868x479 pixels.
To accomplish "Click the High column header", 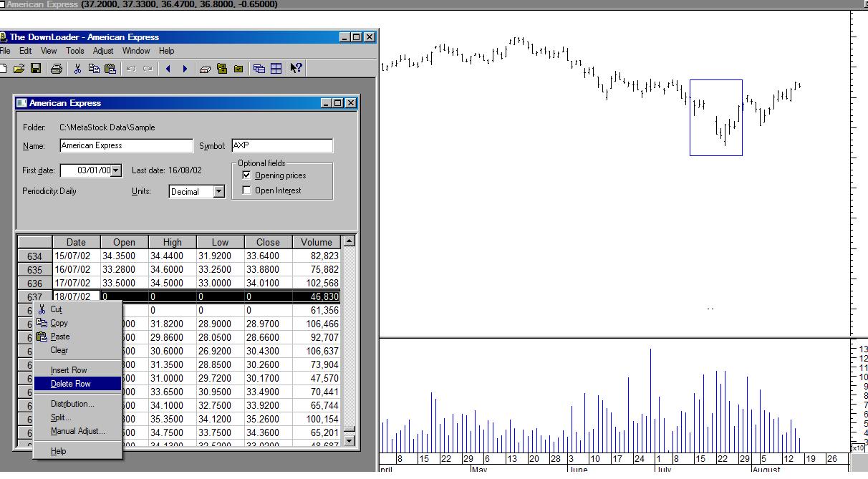I will [x=172, y=242].
